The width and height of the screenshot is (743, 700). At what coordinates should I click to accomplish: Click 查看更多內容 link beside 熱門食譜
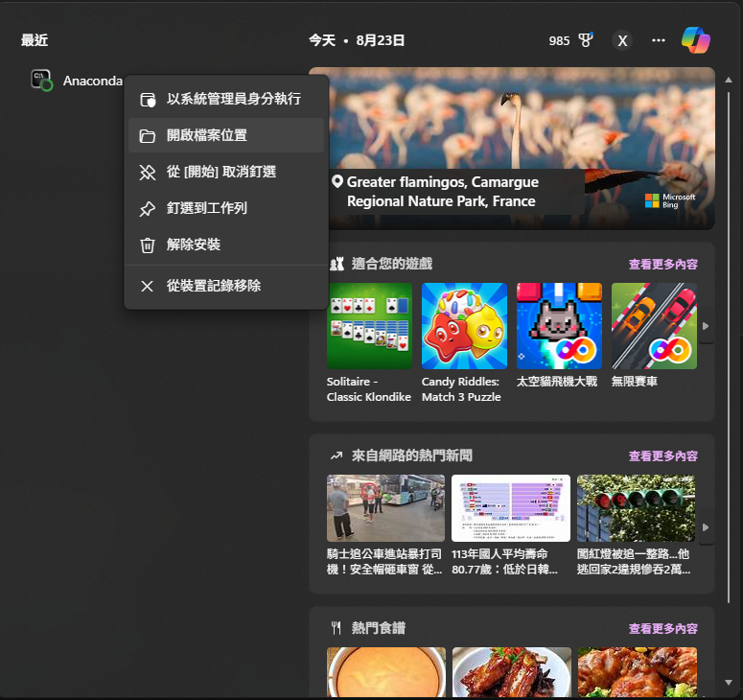pos(662,629)
